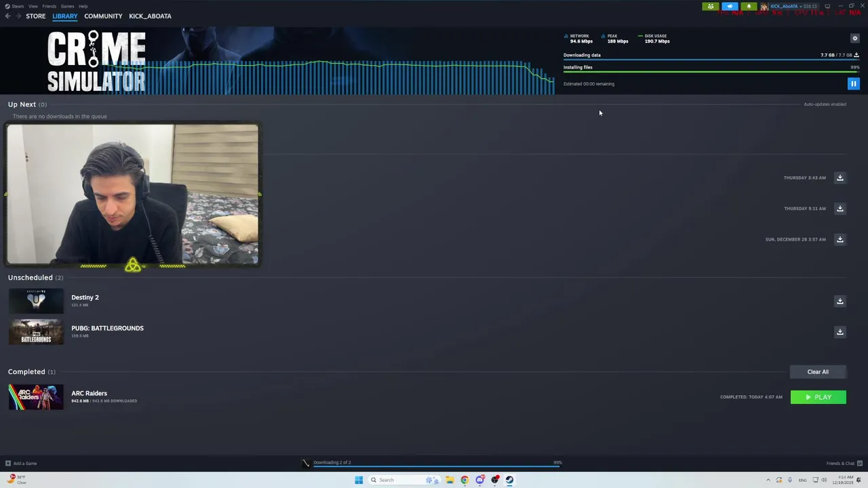The width and height of the screenshot is (868, 488).
Task: Play ARC Raiders
Action: (x=818, y=397)
